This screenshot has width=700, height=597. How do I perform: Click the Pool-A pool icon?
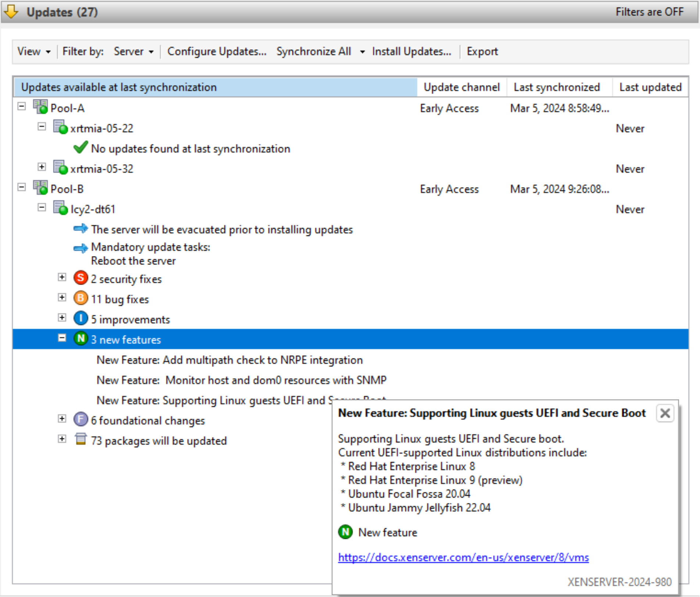(40, 107)
